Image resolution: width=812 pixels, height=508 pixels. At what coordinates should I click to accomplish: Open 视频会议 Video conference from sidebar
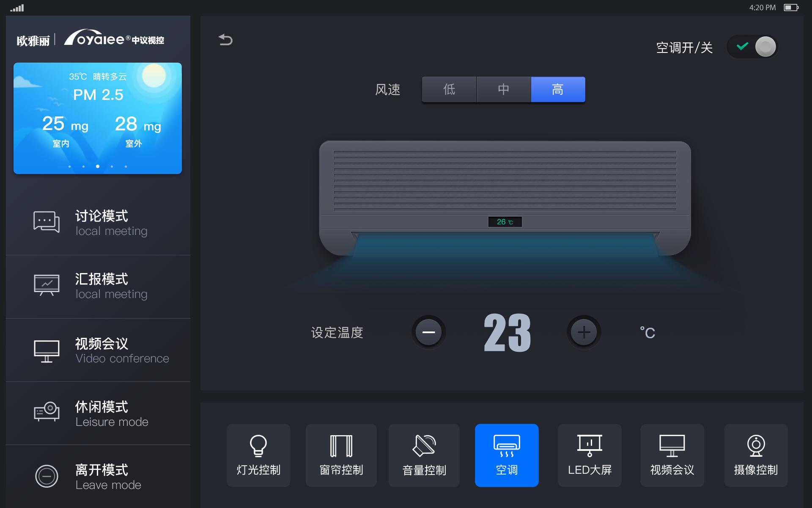pyautogui.click(x=98, y=350)
